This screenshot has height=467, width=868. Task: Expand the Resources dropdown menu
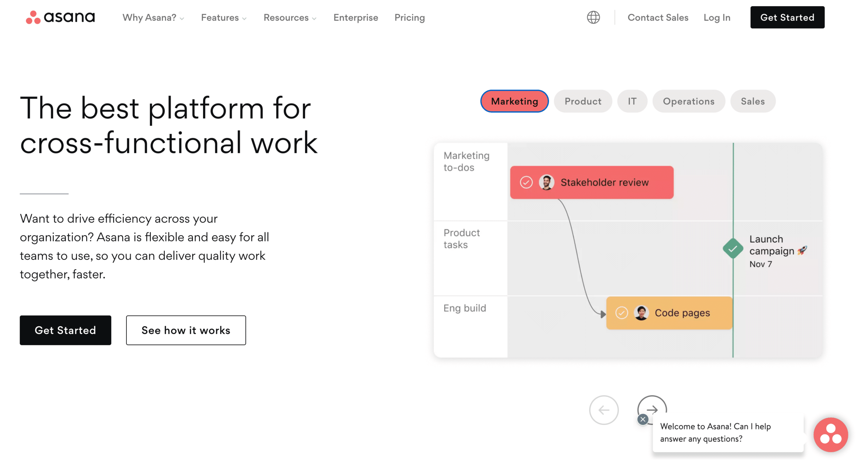pyautogui.click(x=290, y=17)
